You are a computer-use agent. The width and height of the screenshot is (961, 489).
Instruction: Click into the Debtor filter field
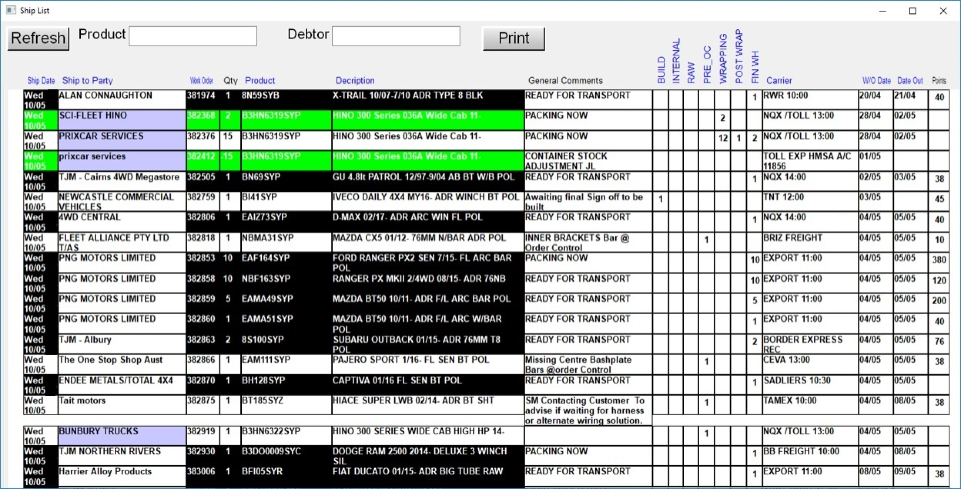396,36
